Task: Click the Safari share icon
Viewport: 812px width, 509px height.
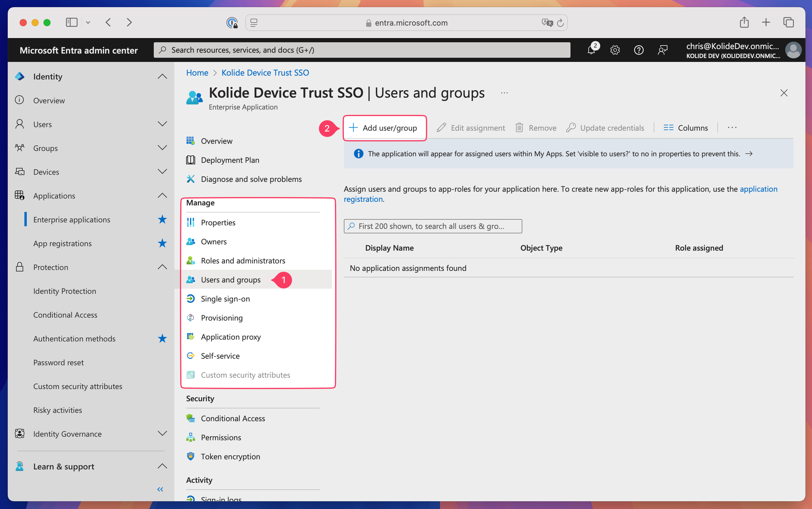Action: coord(744,23)
